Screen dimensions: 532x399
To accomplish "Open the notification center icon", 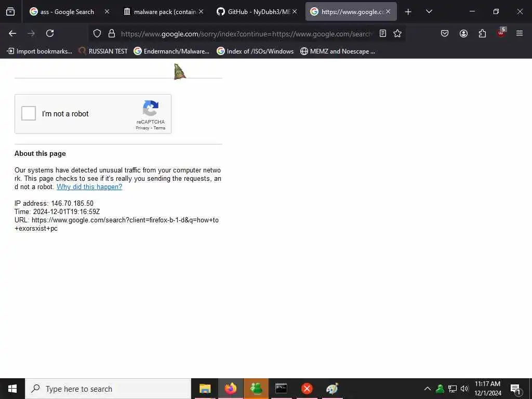I will pos(516,389).
